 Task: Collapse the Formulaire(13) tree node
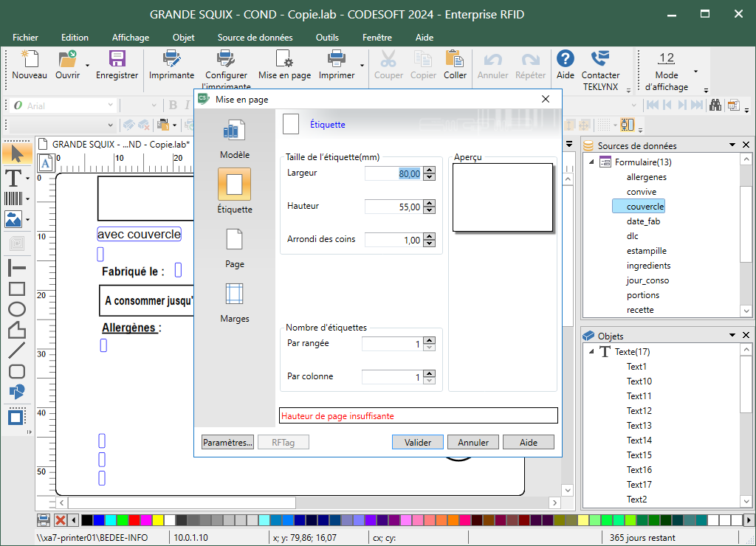(591, 162)
